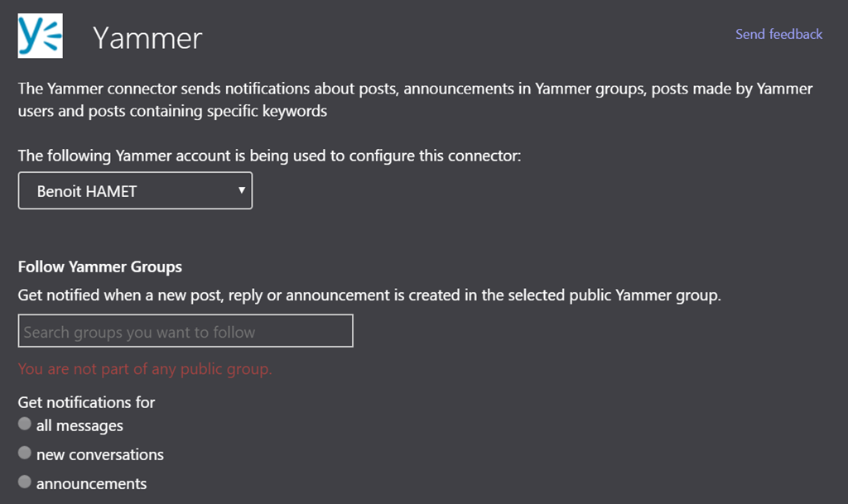Viewport: 848px width, 504px height.
Task: Open the Benoit HAMET account dropdown
Action: point(135,191)
